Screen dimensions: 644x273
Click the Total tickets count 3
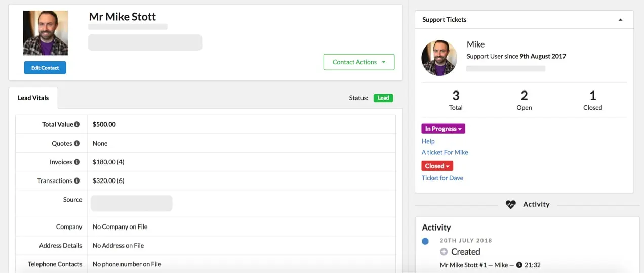click(456, 95)
